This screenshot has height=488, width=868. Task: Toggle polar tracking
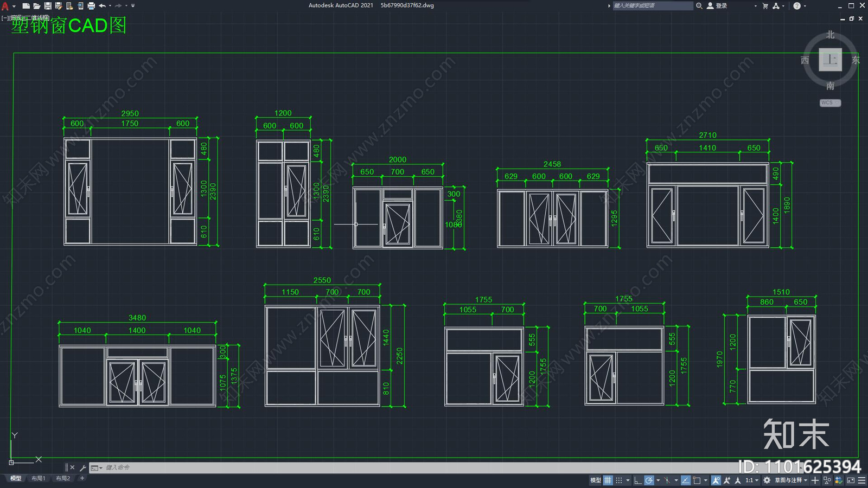pos(649,480)
